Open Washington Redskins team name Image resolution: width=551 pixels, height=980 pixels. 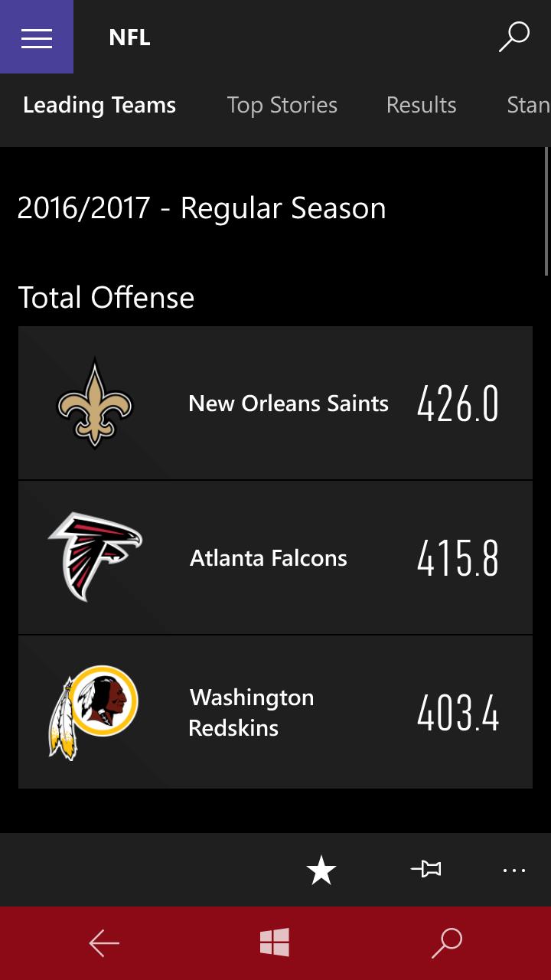251,712
